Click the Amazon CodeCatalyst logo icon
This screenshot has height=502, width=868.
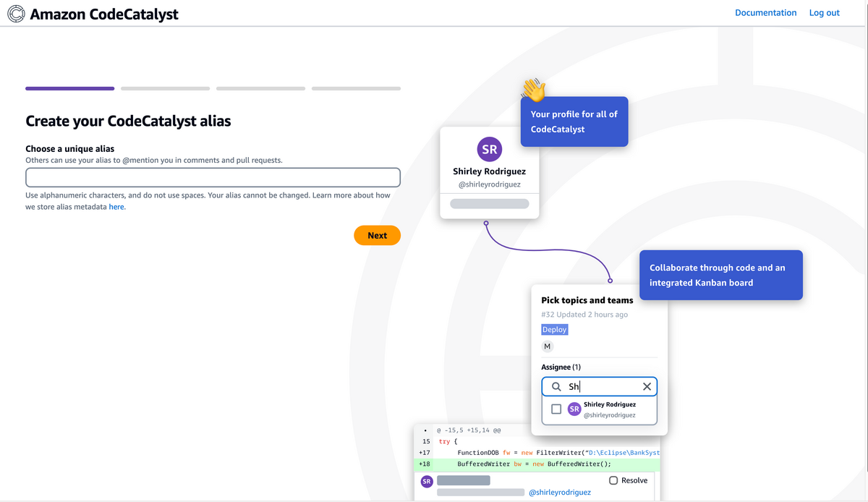[x=16, y=14]
